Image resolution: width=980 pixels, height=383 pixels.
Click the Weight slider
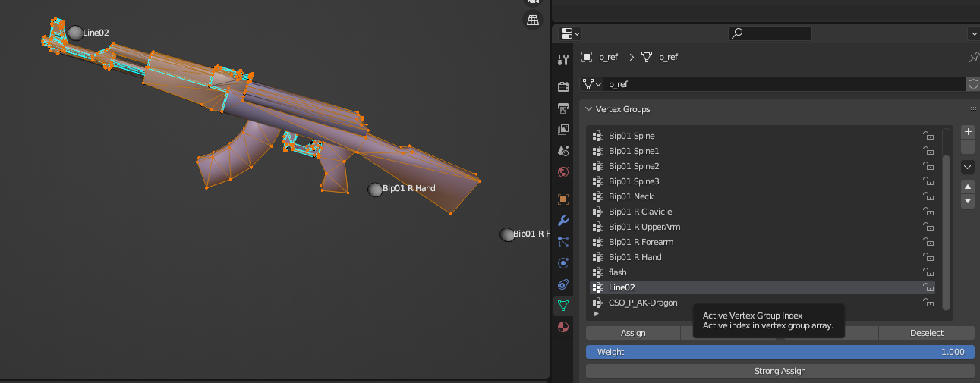click(780, 352)
